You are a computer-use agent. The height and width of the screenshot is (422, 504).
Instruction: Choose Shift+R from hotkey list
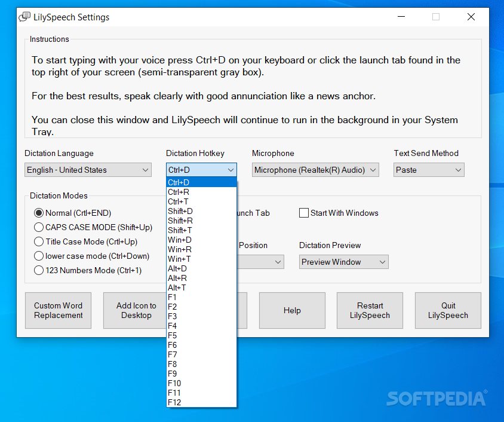click(201, 221)
